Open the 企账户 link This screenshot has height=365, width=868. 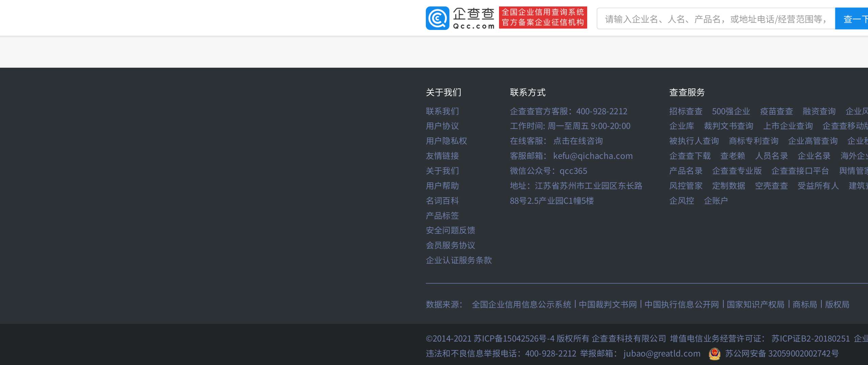(x=716, y=201)
